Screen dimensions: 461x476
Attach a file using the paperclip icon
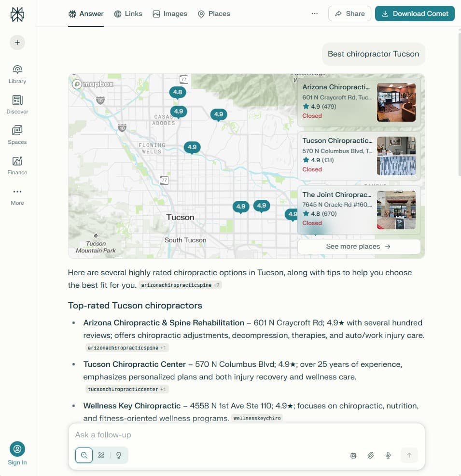click(x=370, y=455)
